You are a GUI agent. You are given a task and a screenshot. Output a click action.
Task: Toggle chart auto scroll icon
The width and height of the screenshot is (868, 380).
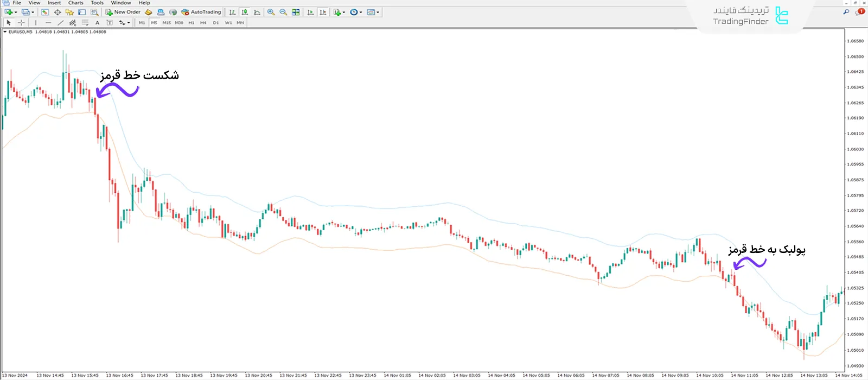(310, 12)
